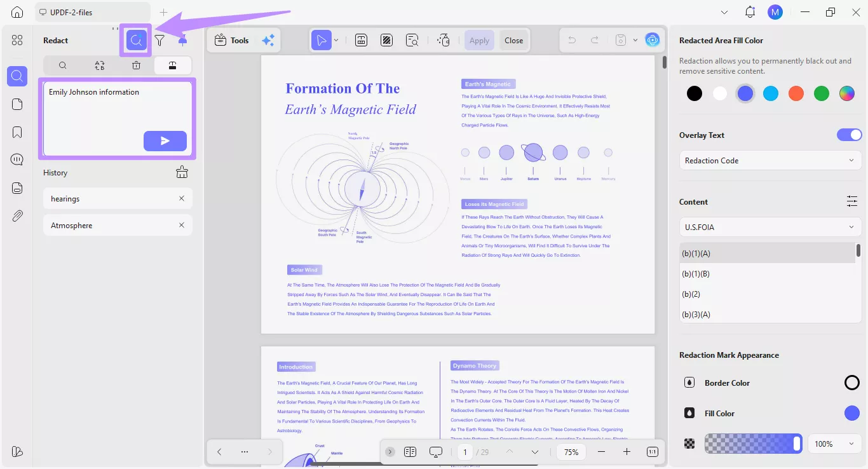Screen dimensions: 868x469
Task: Zoom in with the plus button
Action: tap(627, 452)
